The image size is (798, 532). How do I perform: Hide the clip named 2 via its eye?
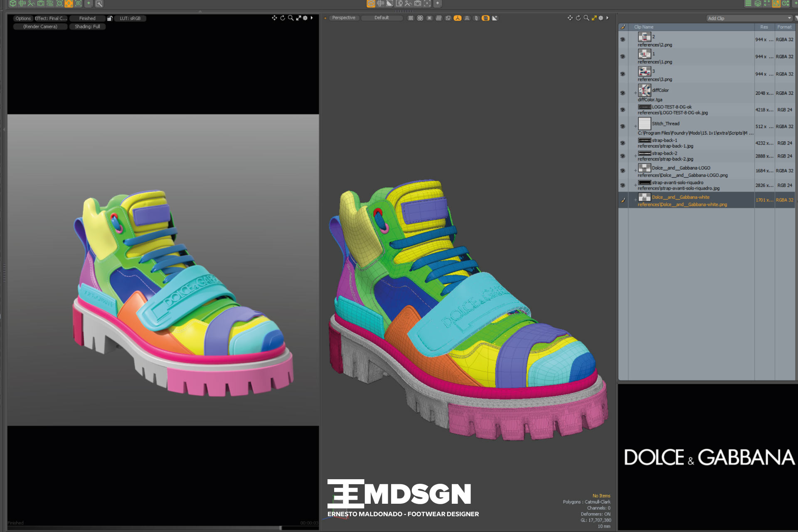(623, 39)
